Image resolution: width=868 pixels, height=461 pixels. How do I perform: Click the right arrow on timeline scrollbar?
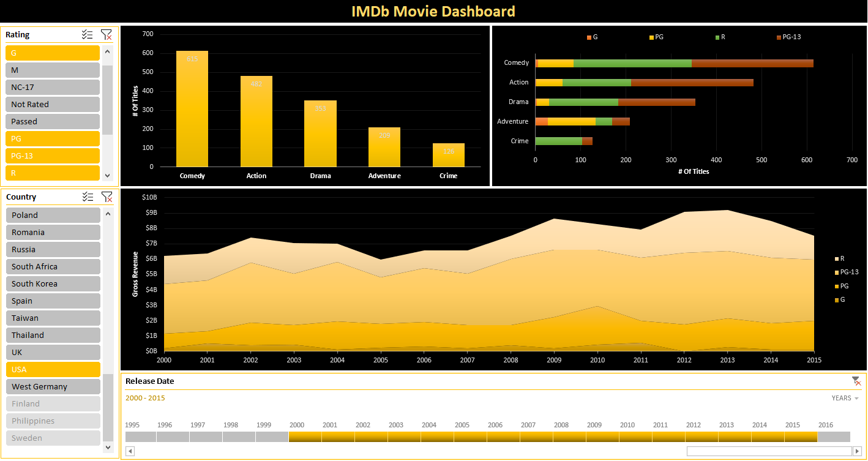point(858,451)
